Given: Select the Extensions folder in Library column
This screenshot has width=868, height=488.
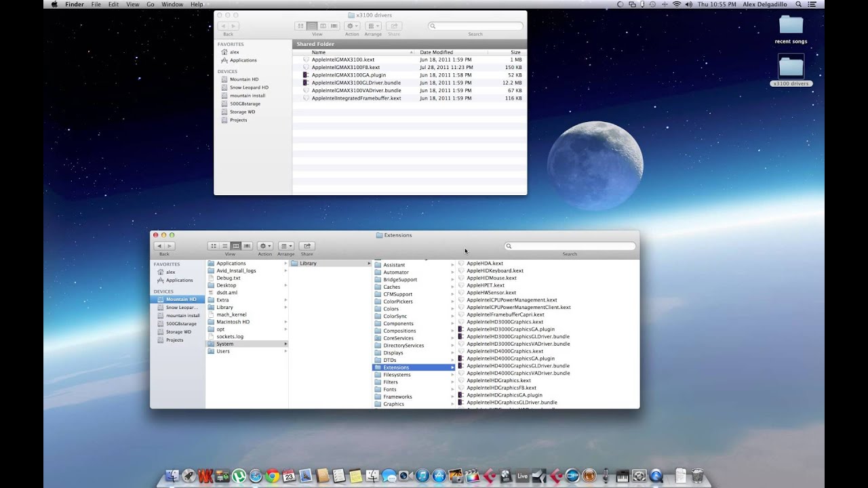Looking at the screenshot, I should pyautogui.click(x=414, y=367).
